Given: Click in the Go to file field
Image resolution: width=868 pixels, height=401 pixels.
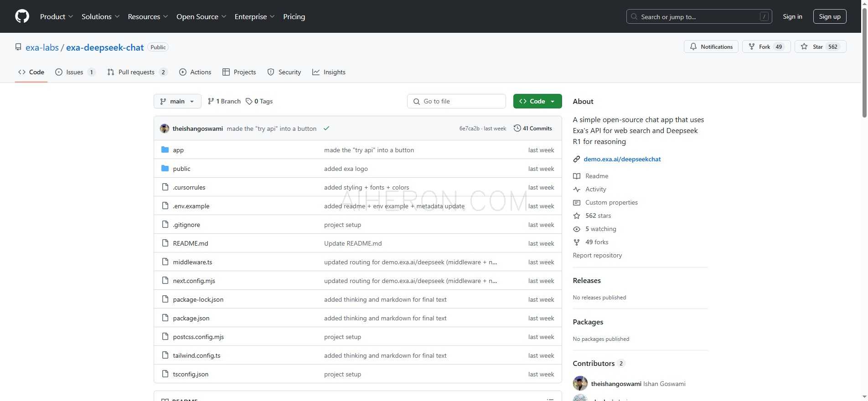Looking at the screenshot, I should click(456, 101).
